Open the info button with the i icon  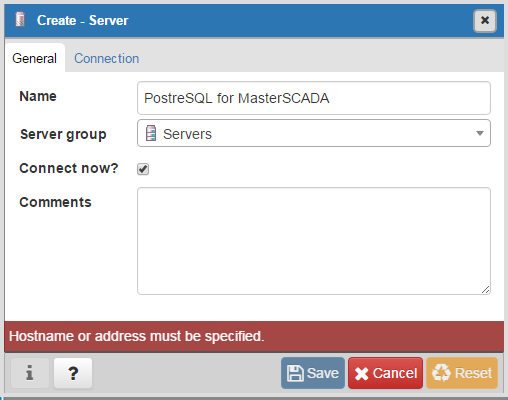(30, 373)
